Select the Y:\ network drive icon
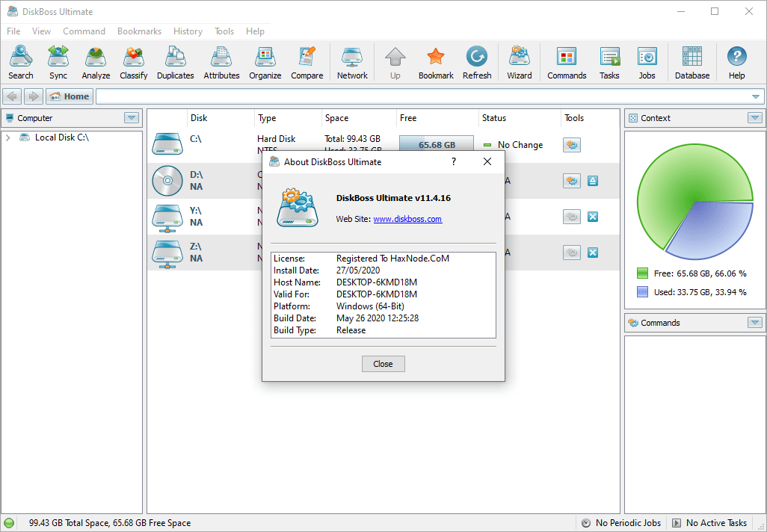The height and width of the screenshot is (532, 767). 167,217
